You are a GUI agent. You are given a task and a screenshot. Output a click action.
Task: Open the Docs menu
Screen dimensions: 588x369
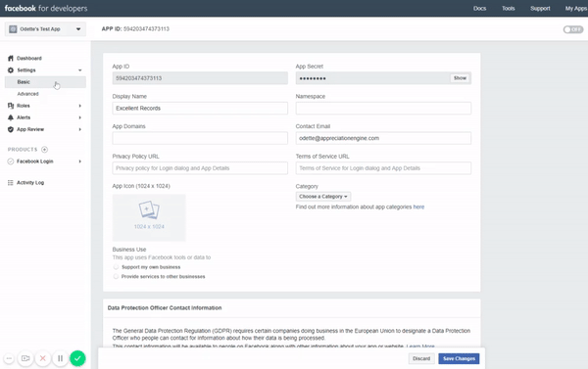pyautogui.click(x=479, y=8)
